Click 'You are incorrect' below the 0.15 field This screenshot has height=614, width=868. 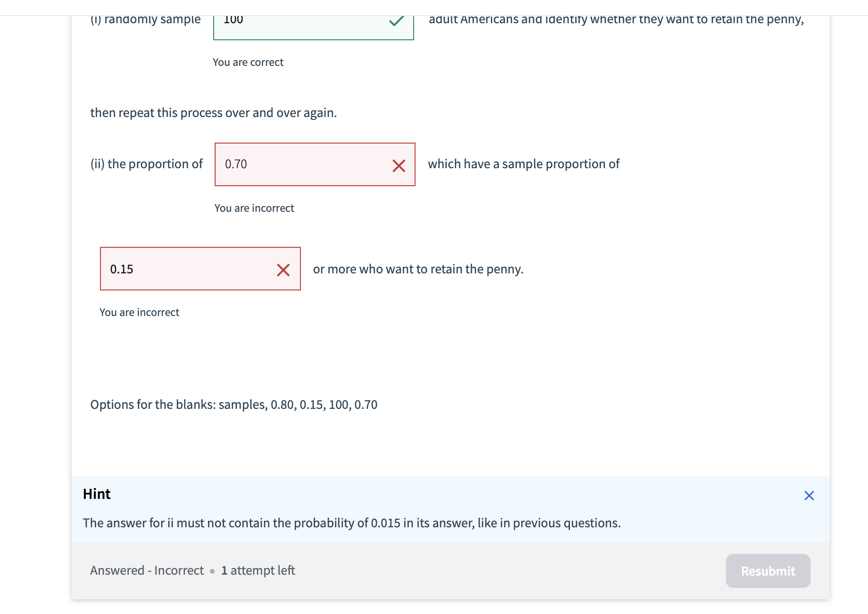click(139, 313)
